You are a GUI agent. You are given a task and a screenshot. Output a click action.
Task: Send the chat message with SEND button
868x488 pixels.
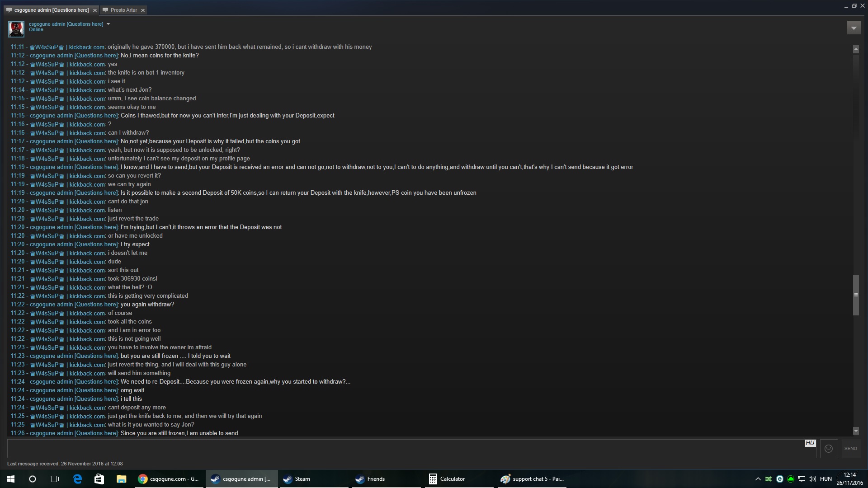[850, 449]
